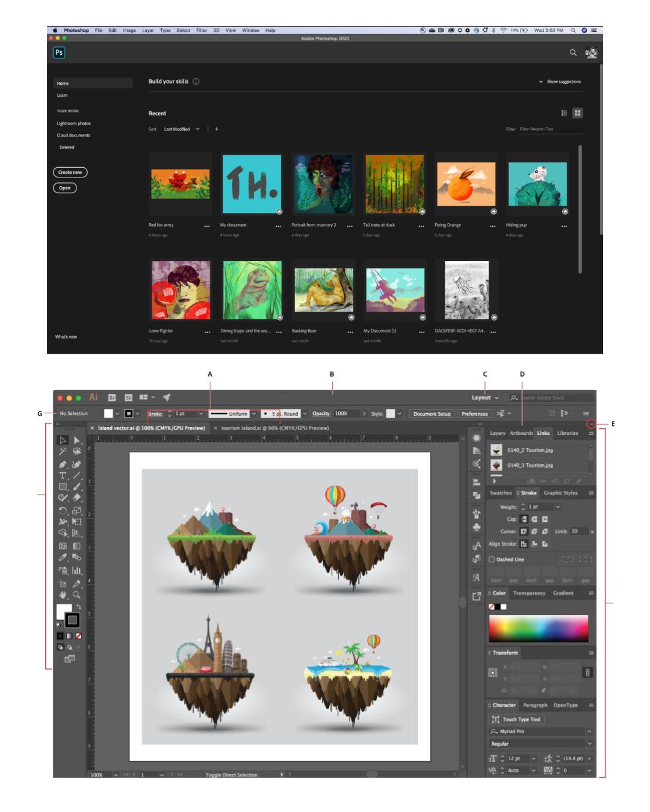Open Cloud documents in Photoshop sidebar
Viewport: 650px width, 812px height.
(x=73, y=135)
